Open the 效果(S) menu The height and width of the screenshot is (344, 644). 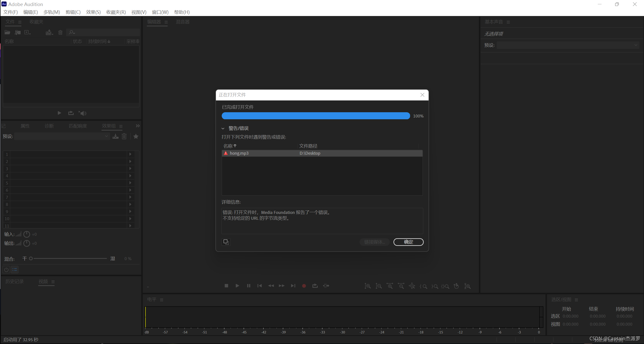click(x=93, y=12)
